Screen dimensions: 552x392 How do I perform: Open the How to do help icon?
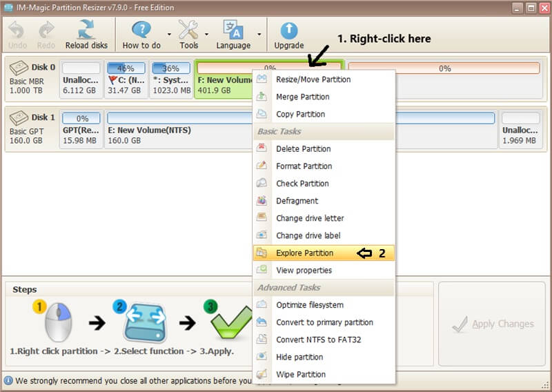[x=141, y=30]
